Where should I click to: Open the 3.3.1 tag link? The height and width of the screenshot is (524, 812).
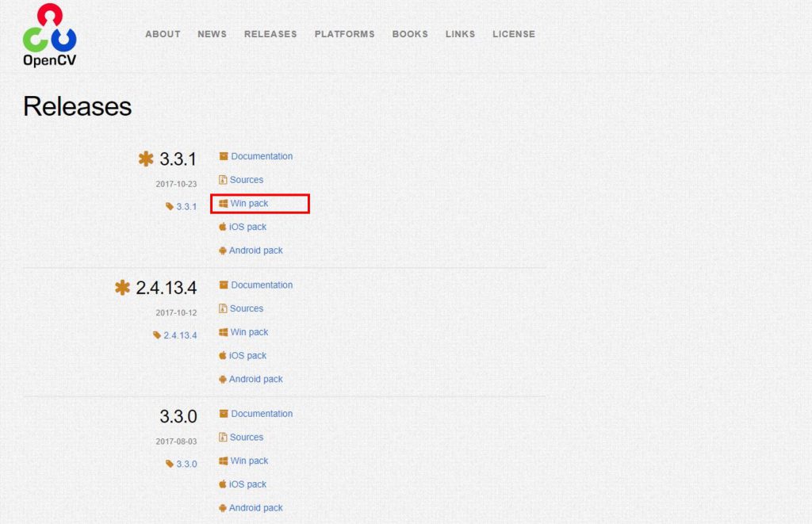point(186,206)
